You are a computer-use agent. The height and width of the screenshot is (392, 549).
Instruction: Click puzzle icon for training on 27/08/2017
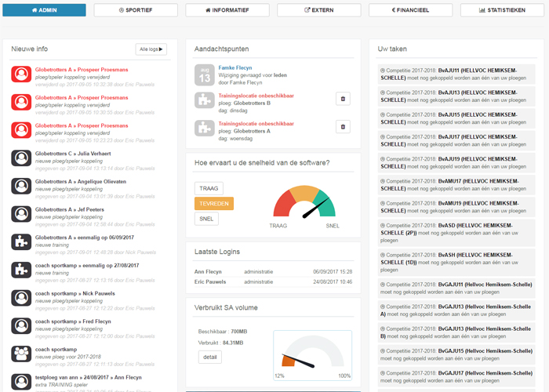[21, 270]
